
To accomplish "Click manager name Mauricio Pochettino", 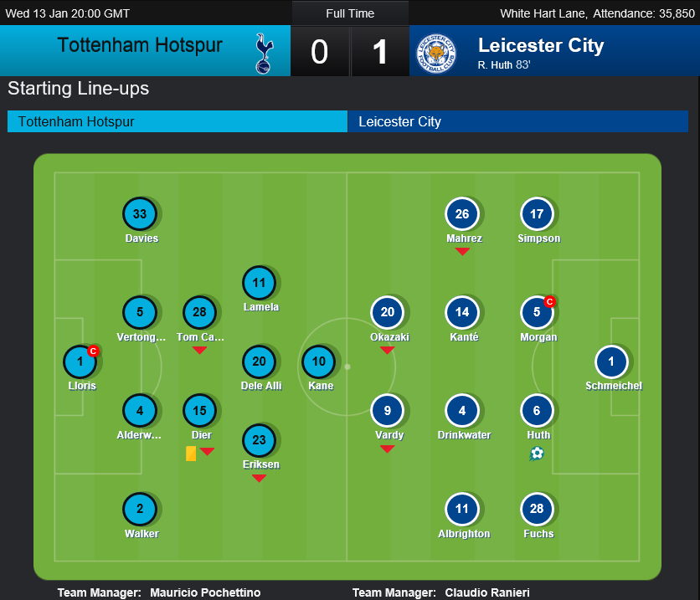I will click(x=205, y=592).
